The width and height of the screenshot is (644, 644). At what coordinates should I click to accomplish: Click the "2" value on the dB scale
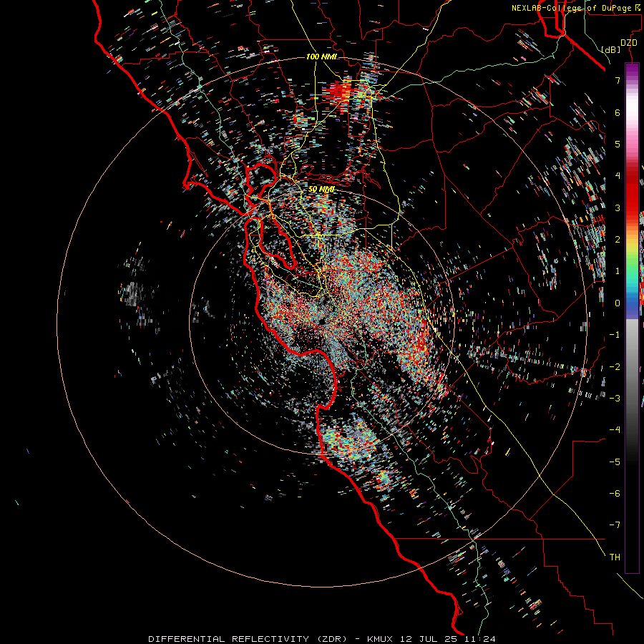(x=618, y=240)
